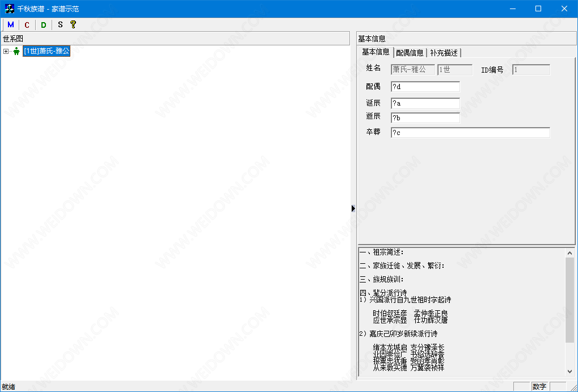This screenshot has height=392, width=578.
Task: Click the ID编号 field
Action: (531, 69)
